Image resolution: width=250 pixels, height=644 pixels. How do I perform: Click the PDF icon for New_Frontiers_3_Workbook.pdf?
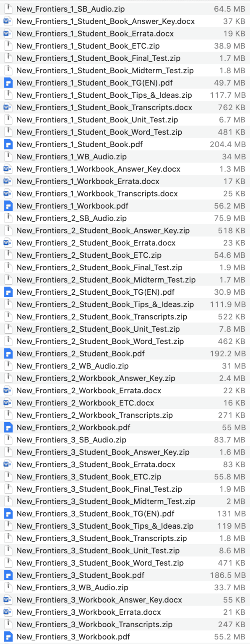[x=9, y=636]
